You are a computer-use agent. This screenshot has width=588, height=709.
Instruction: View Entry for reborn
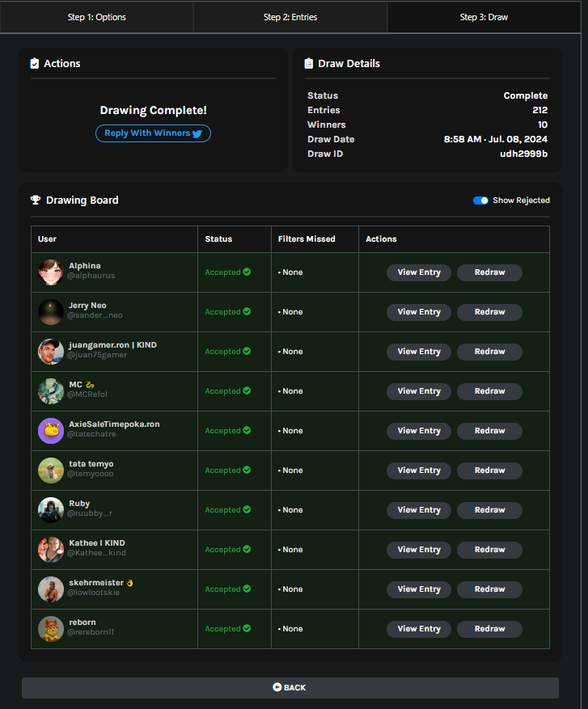coord(419,629)
